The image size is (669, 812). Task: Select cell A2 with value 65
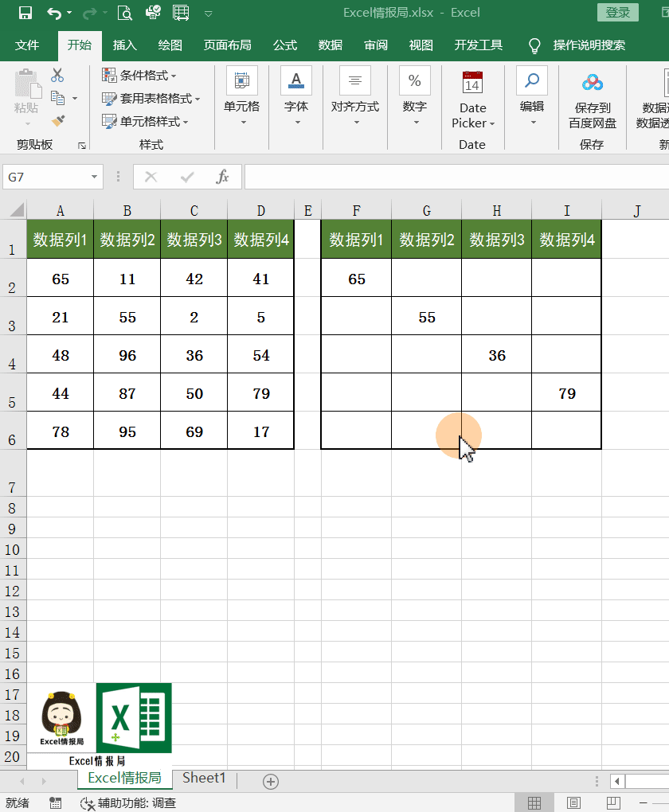point(60,278)
